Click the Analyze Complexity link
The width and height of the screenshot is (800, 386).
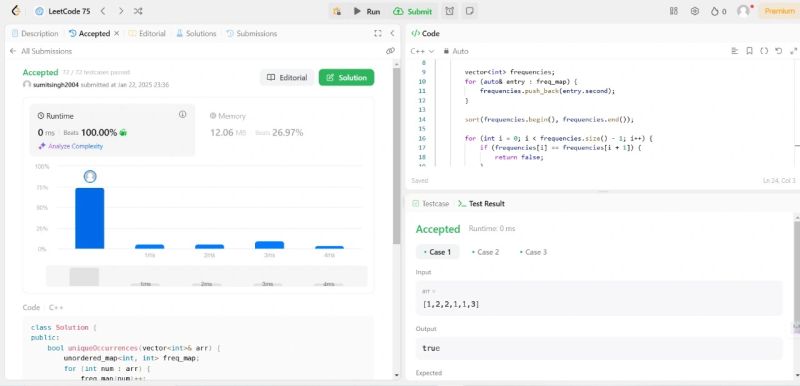click(71, 146)
